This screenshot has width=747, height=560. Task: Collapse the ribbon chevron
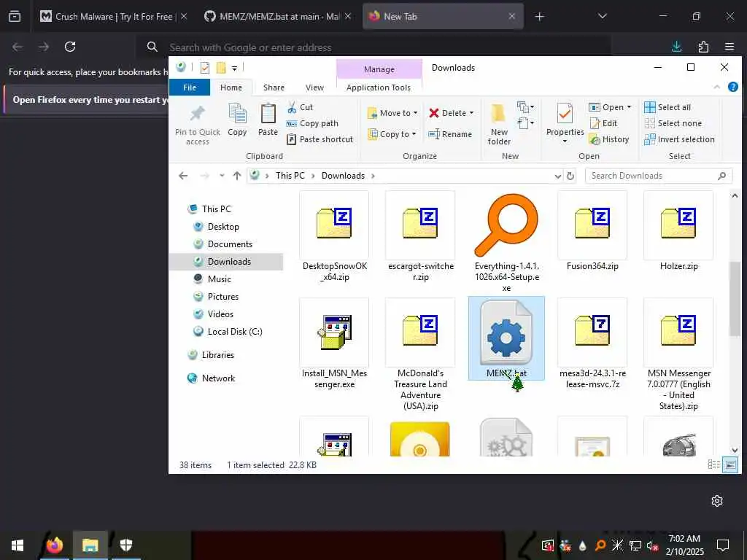tap(716, 87)
